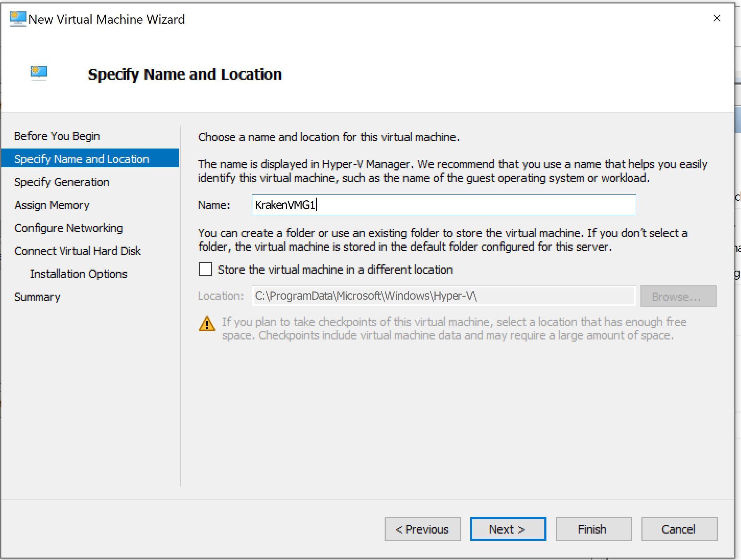The height and width of the screenshot is (560, 741).
Task: Select the Specify Name and Location step
Action: [x=82, y=159]
